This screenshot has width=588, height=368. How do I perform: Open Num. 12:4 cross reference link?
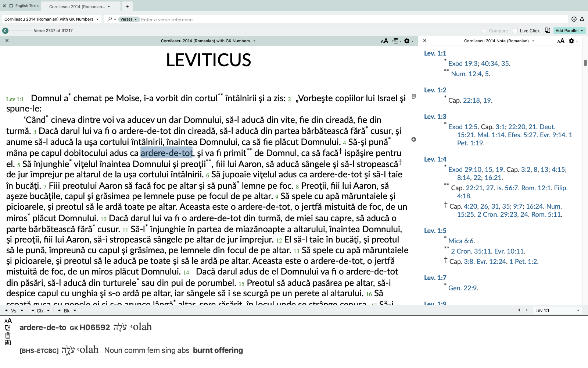(x=467, y=74)
